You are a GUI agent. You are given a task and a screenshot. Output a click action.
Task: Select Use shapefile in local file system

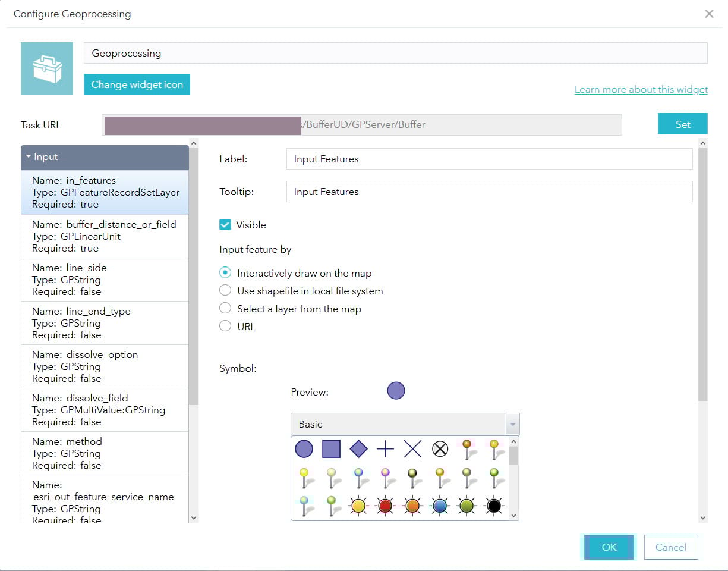pos(225,291)
